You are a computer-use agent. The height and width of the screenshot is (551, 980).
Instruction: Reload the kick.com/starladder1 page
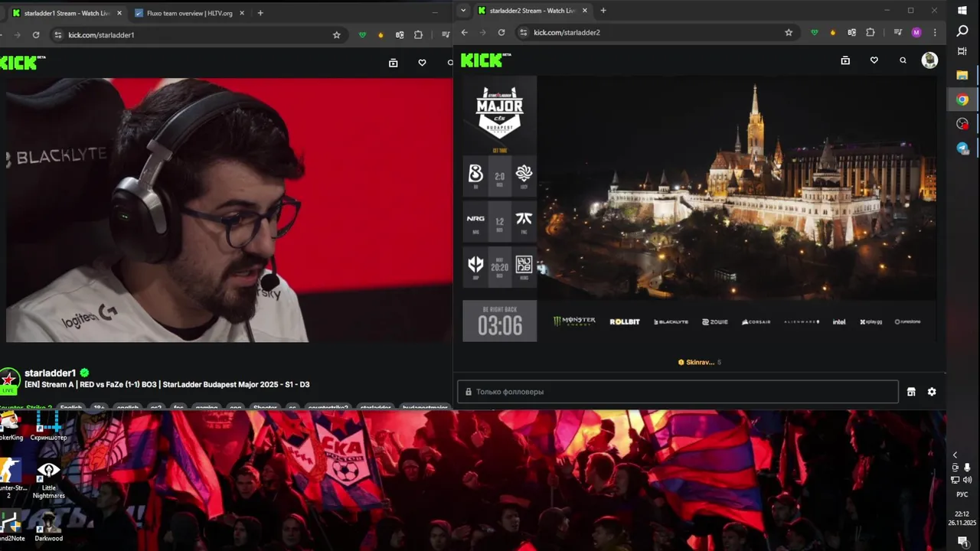click(36, 34)
